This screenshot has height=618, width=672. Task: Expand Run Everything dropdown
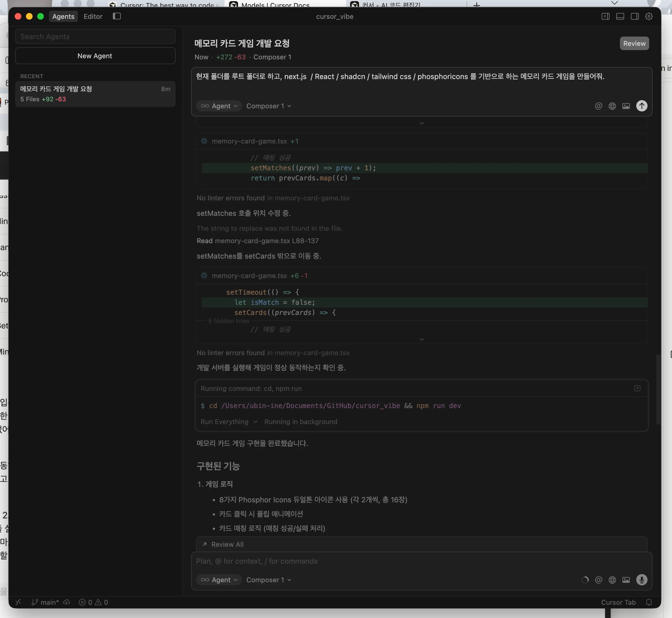[229, 422]
